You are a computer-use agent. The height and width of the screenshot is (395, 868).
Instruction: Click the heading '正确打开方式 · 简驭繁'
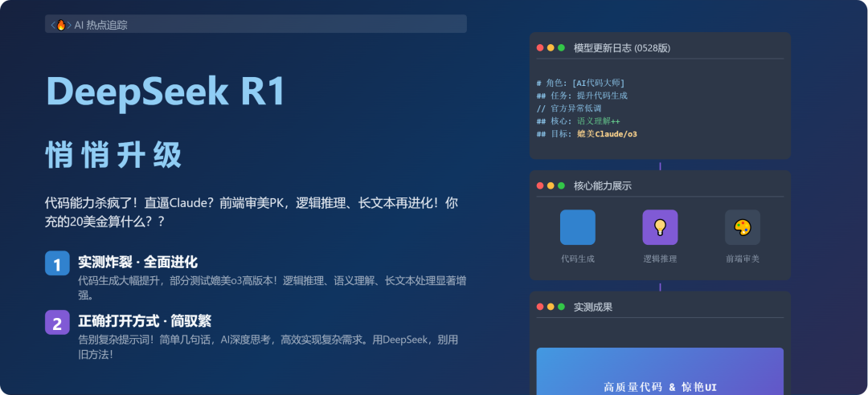tap(145, 321)
